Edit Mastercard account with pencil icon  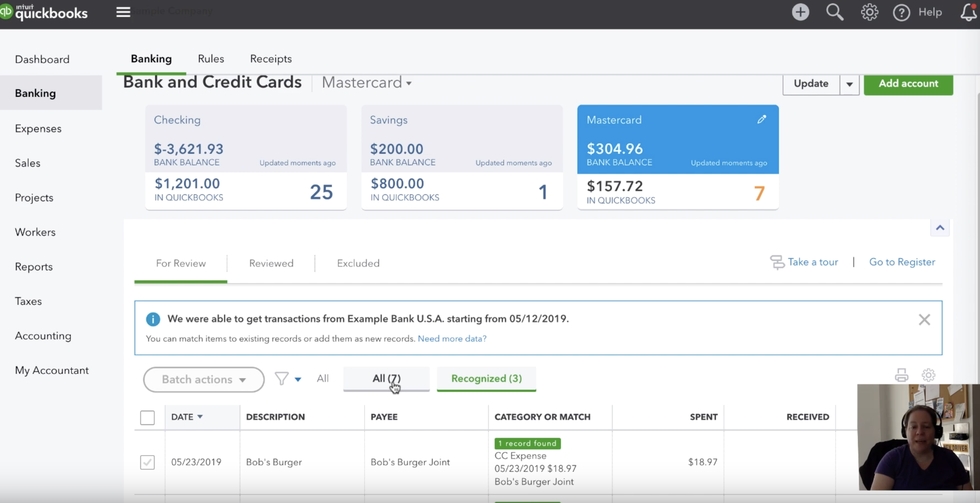tap(761, 119)
